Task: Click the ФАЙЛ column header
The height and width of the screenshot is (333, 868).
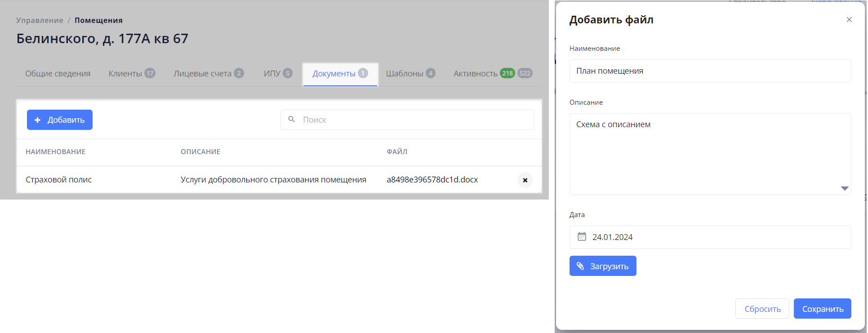Action: click(397, 152)
